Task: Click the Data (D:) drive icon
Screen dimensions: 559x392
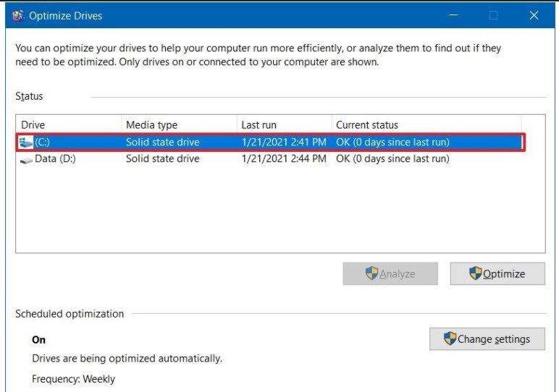Action: point(27,159)
